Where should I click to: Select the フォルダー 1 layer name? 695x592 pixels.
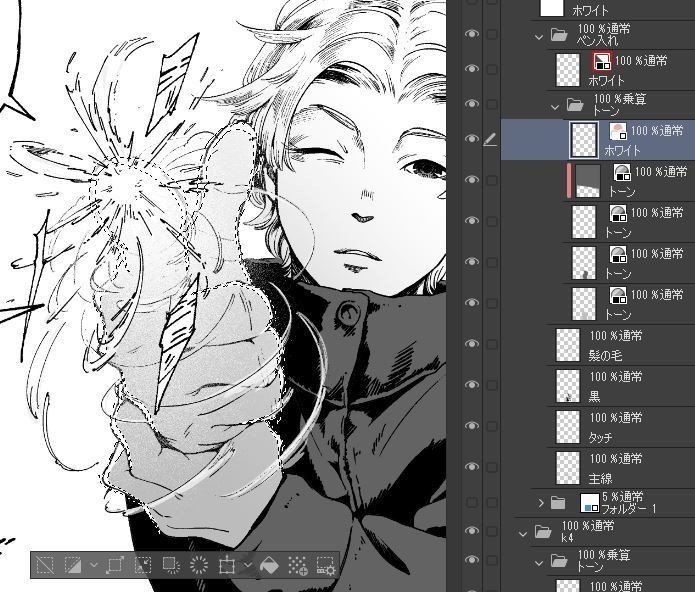tap(628, 509)
